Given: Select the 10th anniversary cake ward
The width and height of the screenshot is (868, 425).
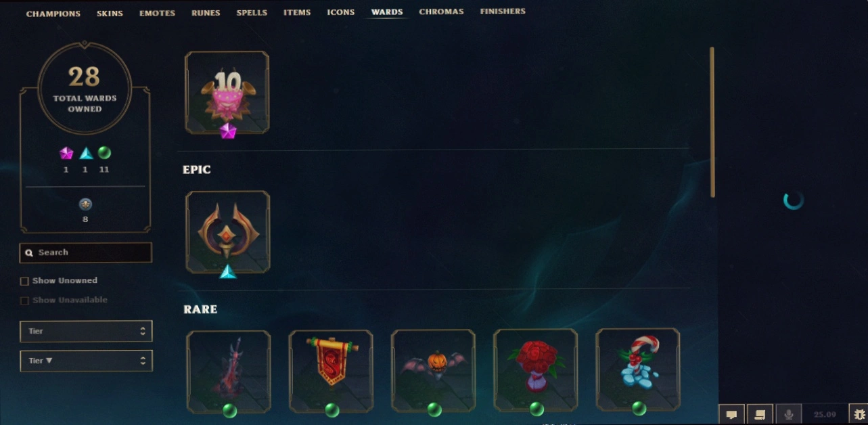Looking at the screenshot, I should coord(227,93).
